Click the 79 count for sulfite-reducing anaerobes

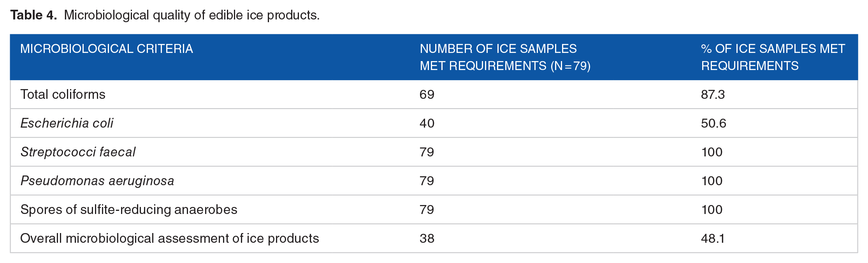click(427, 210)
